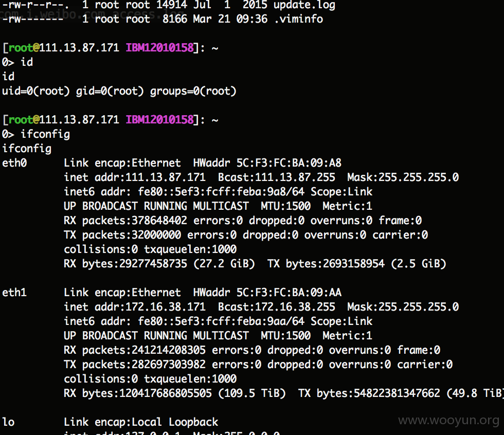Click eth0 RX bytes 27.2 GiB text

tap(224, 264)
